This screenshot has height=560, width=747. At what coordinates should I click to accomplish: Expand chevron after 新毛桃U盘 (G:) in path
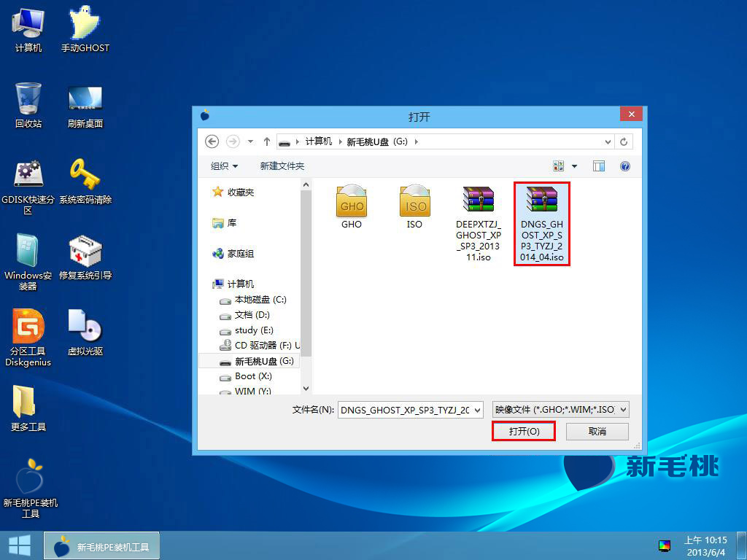click(x=417, y=141)
